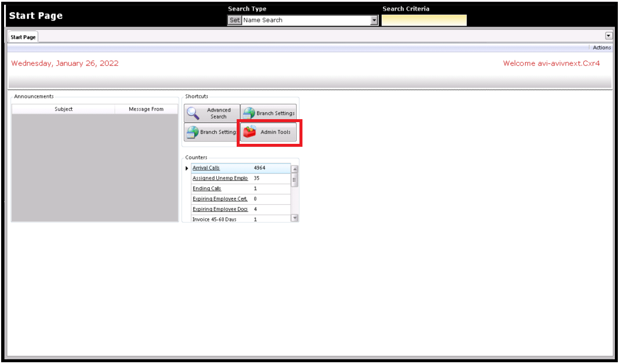
Task: Expand the Name Search type dropdown
Action: 374,20
